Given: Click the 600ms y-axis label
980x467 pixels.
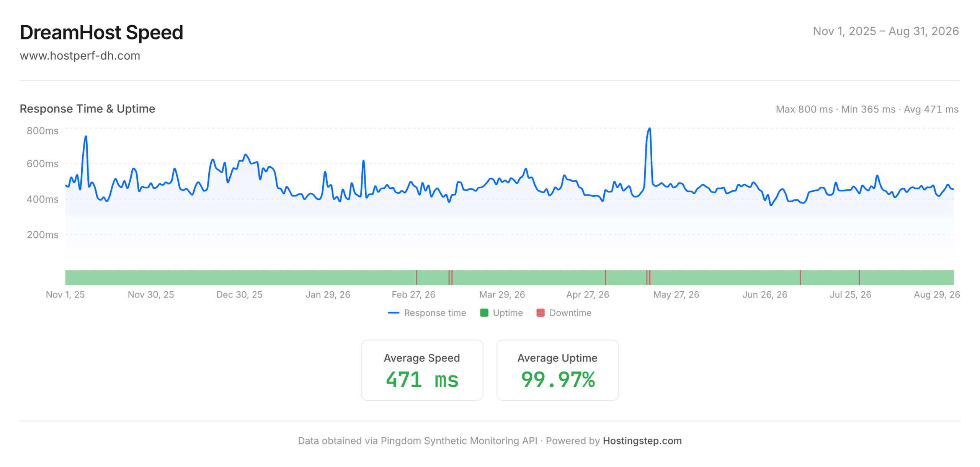Looking at the screenshot, I should click(x=42, y=164).
